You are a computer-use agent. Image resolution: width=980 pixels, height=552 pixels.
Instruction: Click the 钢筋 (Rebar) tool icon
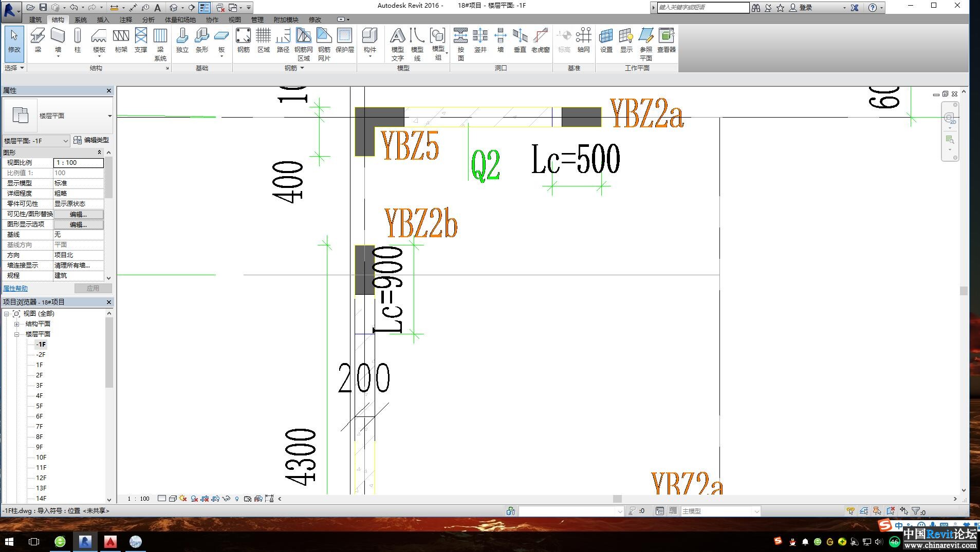[x=243, y=41]
